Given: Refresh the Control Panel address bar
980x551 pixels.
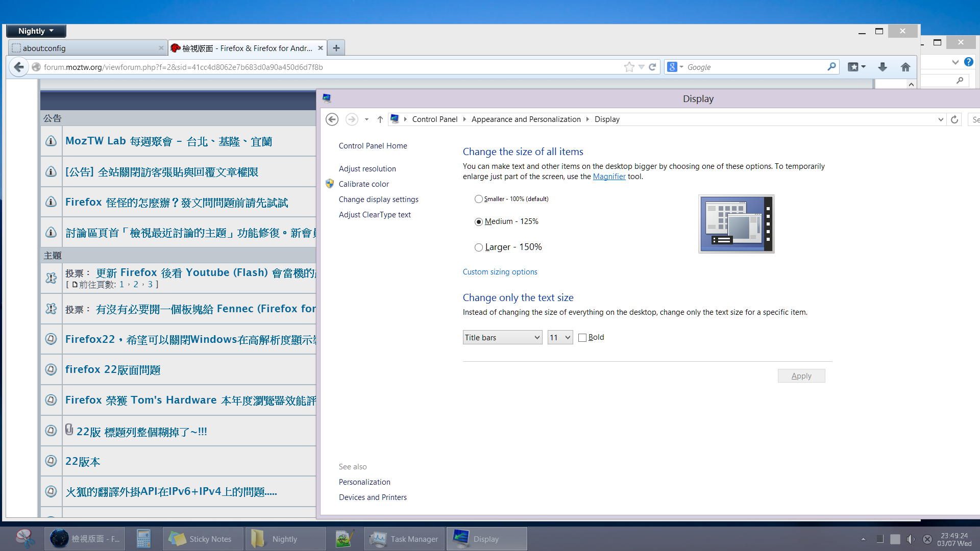Looking at the screenshot, I should [x=954, y=119].
